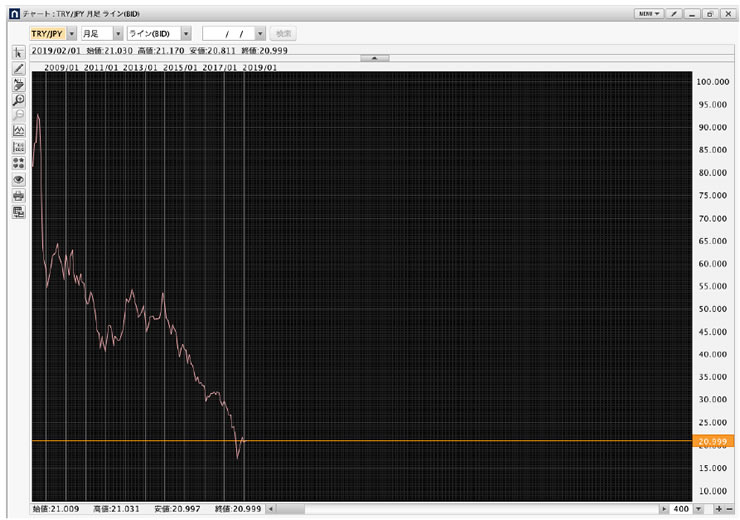Screen dimensions: 740x520
Task: Select the trend line drawing tool
Action: pyautogui.click(x=18, y=69)
